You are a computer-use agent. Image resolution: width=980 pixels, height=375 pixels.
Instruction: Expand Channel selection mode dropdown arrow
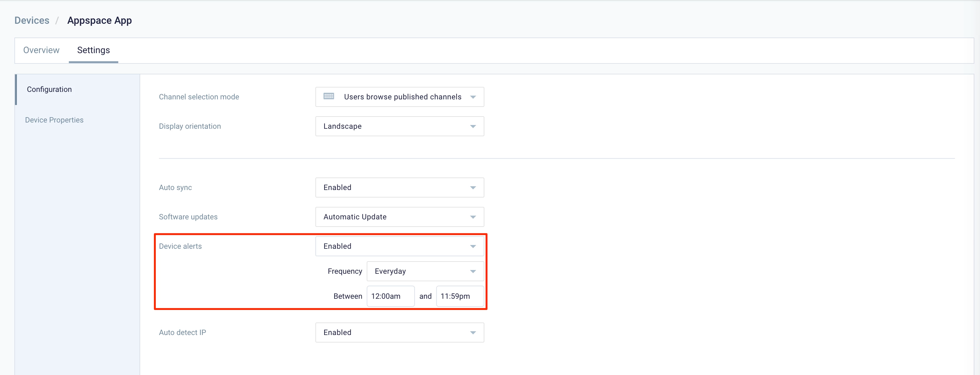pyautogui.click(x=473, y=97)
